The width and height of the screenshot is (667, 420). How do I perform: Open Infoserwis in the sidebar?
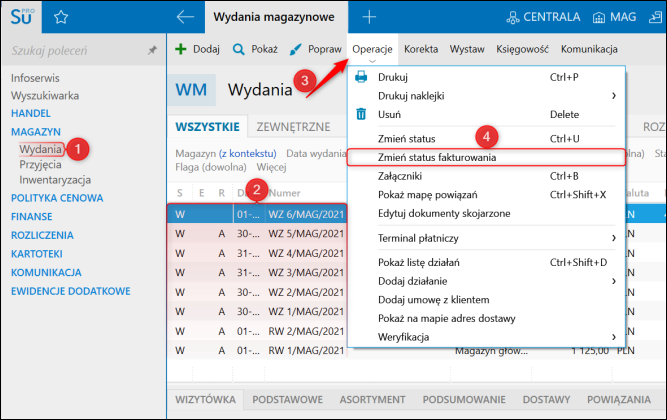[x=35, y=78]
